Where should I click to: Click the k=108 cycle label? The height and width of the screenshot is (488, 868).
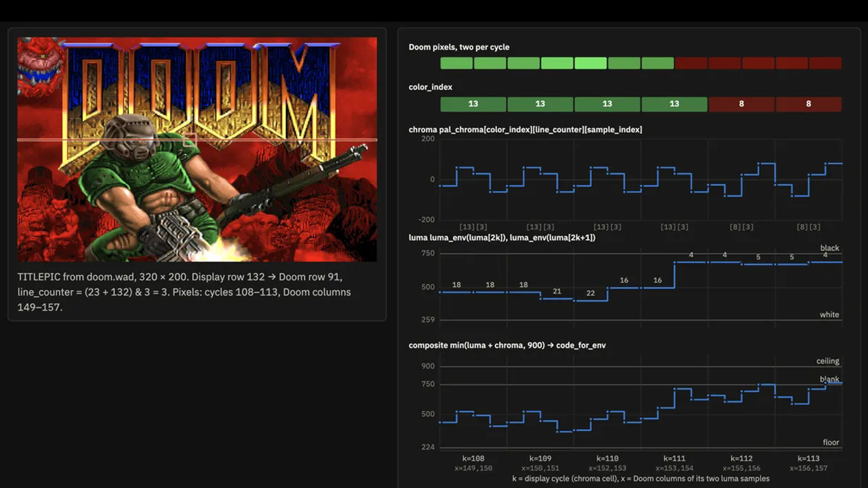[x=473, y=458]
